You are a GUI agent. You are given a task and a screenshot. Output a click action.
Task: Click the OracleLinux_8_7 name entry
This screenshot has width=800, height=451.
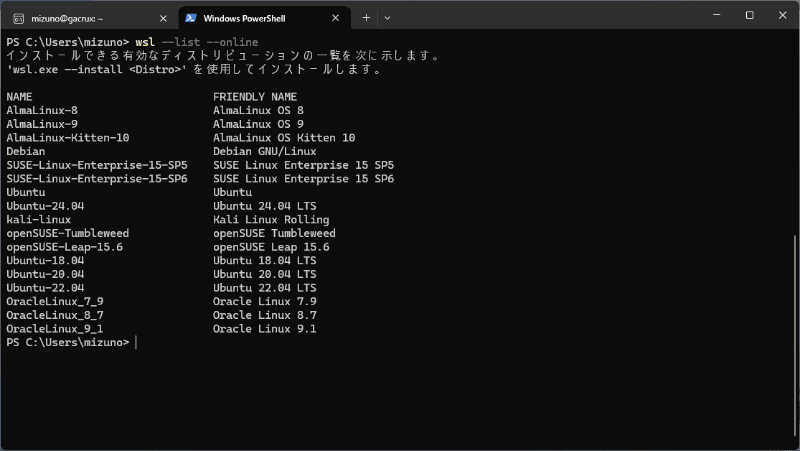click(55, 315)
